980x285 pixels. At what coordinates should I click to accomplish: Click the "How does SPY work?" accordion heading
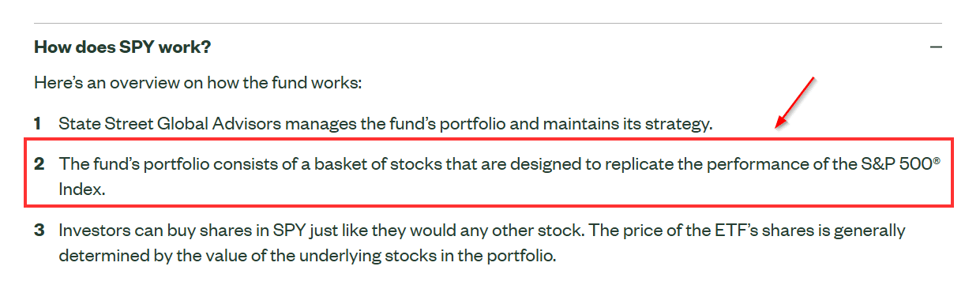pos(122,47)
